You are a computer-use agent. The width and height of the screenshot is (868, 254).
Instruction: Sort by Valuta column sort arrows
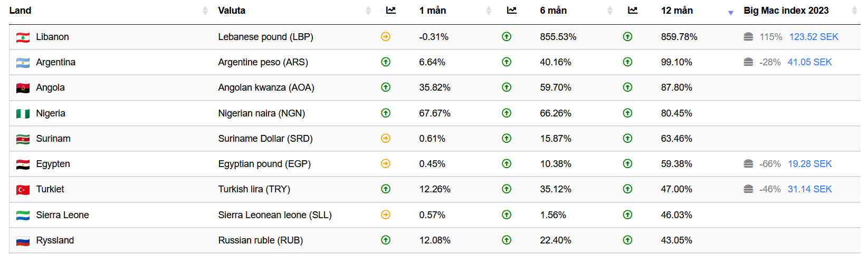[x=368, y=11]
